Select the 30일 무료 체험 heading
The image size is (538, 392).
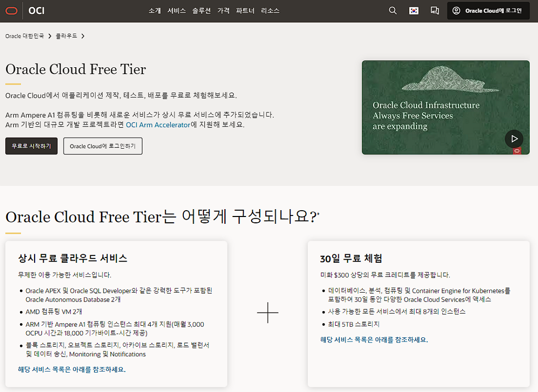[x=351, y=258]
